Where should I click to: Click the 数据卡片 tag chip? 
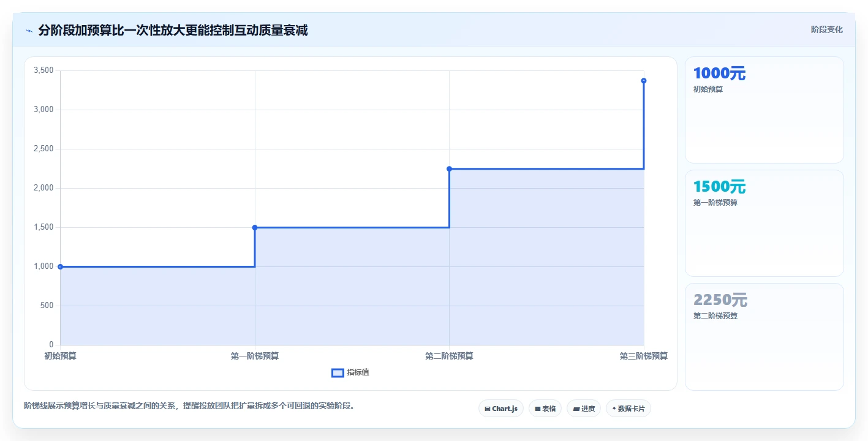pos(628,409)
